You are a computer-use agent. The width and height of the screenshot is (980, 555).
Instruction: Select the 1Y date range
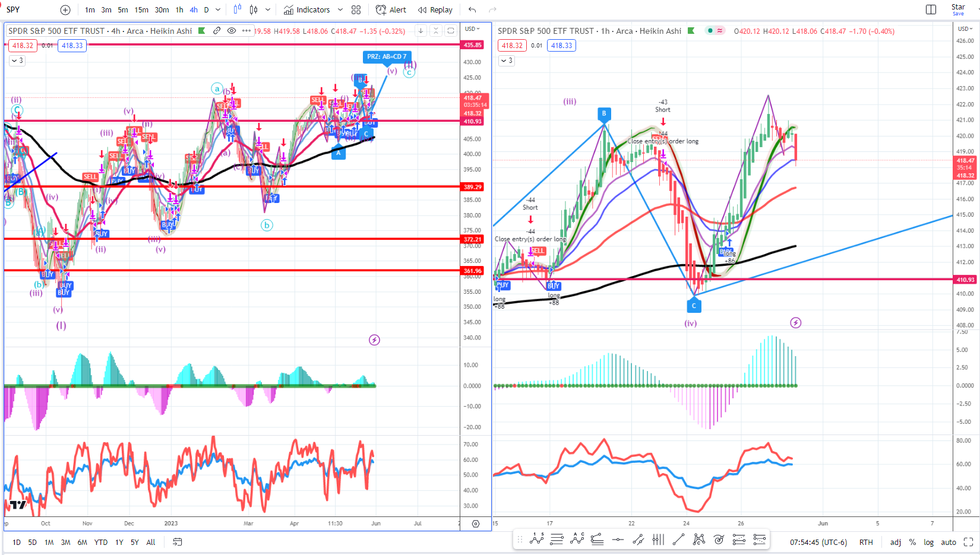pos(119,542)
